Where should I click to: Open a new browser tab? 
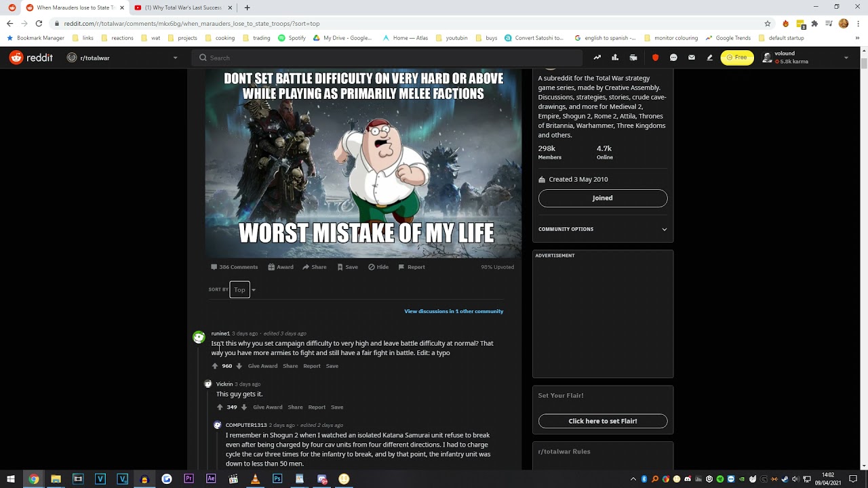pyautogui.click(x=247, y=7)
